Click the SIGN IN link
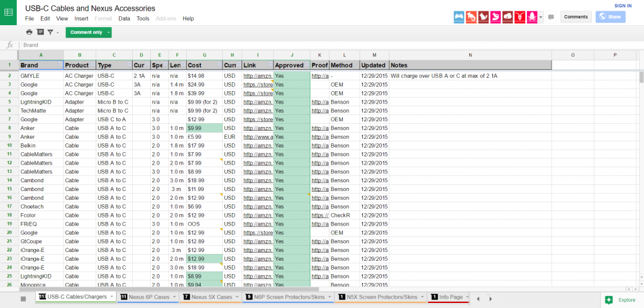 click(x=623, y=6)
